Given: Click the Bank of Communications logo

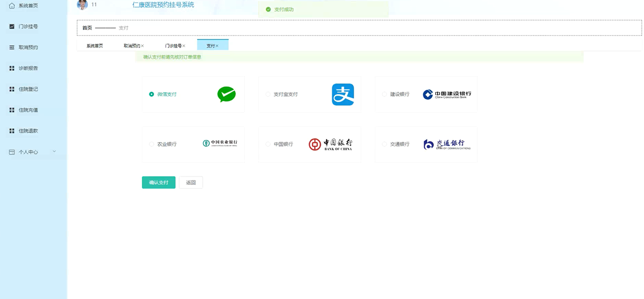Looking at the screenshot, I should (x=447, y=144).
